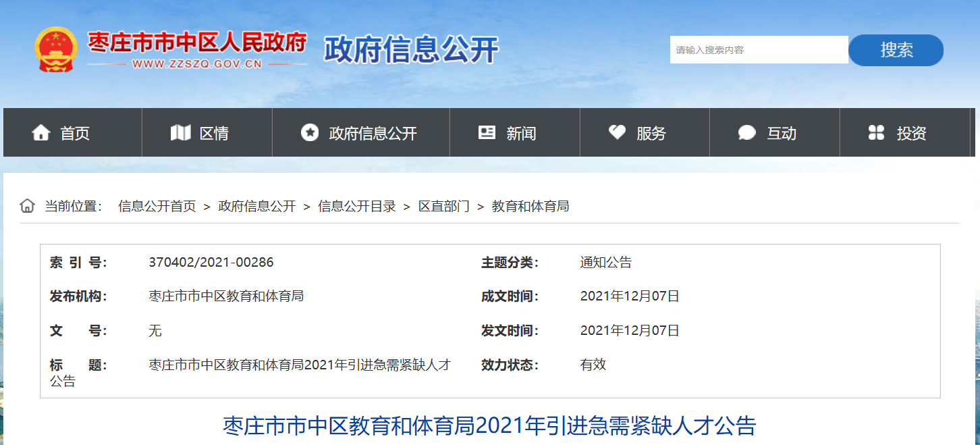The width and height of the screenshot is (980, 445).
Task: Go to 政府信息公开 breadcrumb link
Action: 257,206
